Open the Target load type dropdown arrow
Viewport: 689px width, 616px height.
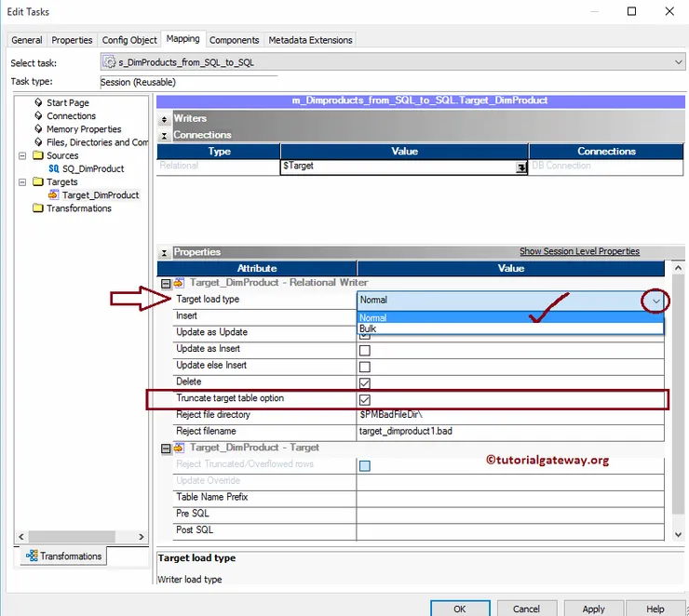coord(655,301)
